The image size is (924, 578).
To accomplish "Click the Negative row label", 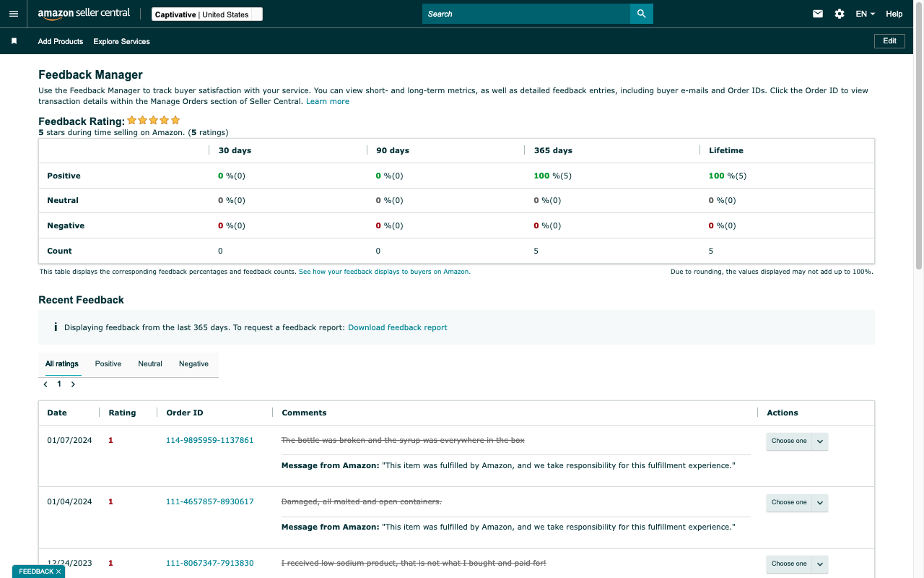I will tap(66, 225).
